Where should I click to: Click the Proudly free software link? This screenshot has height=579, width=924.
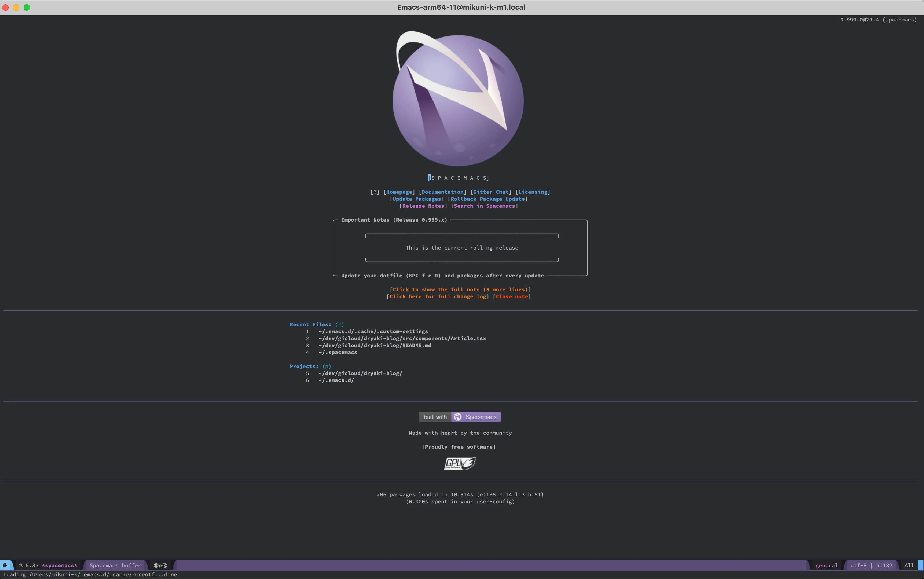(459, 446)
